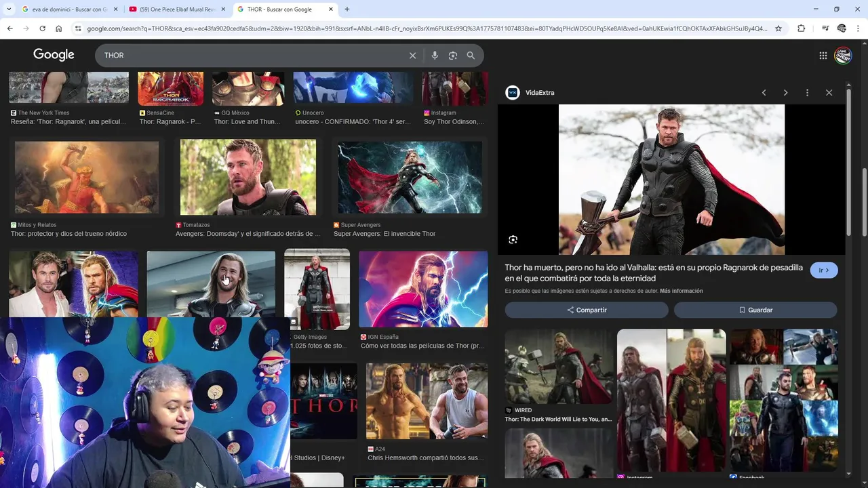Open the Más información link
This screenshot has height=488, width=868.
pos(681,291)
